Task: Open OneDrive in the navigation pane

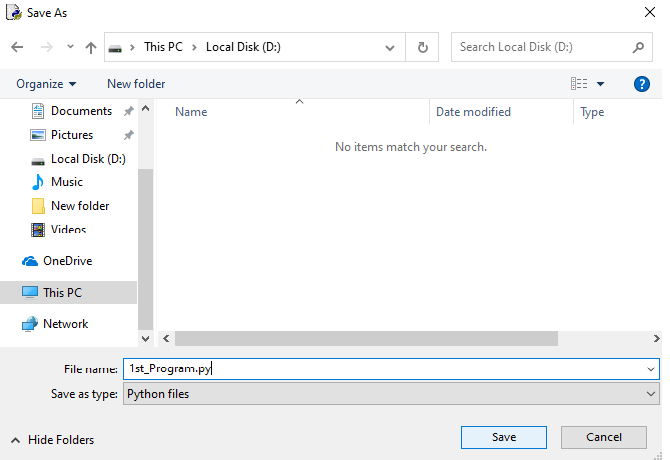Action: pos(67,261)
